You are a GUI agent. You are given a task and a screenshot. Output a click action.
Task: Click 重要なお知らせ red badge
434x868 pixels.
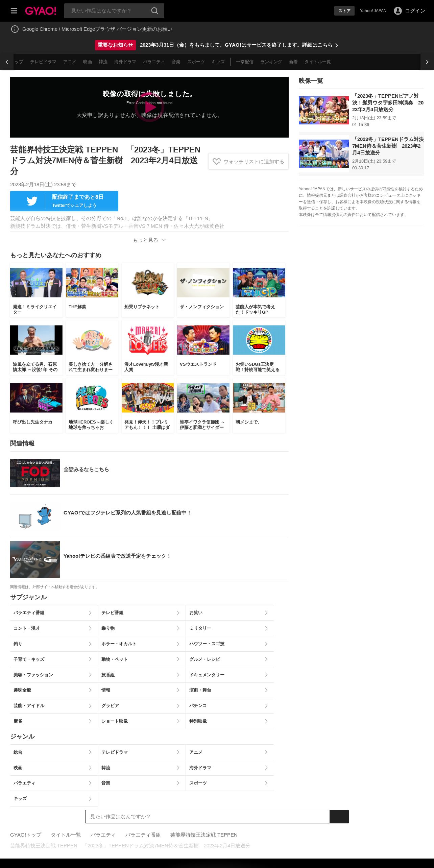[115, 45]
